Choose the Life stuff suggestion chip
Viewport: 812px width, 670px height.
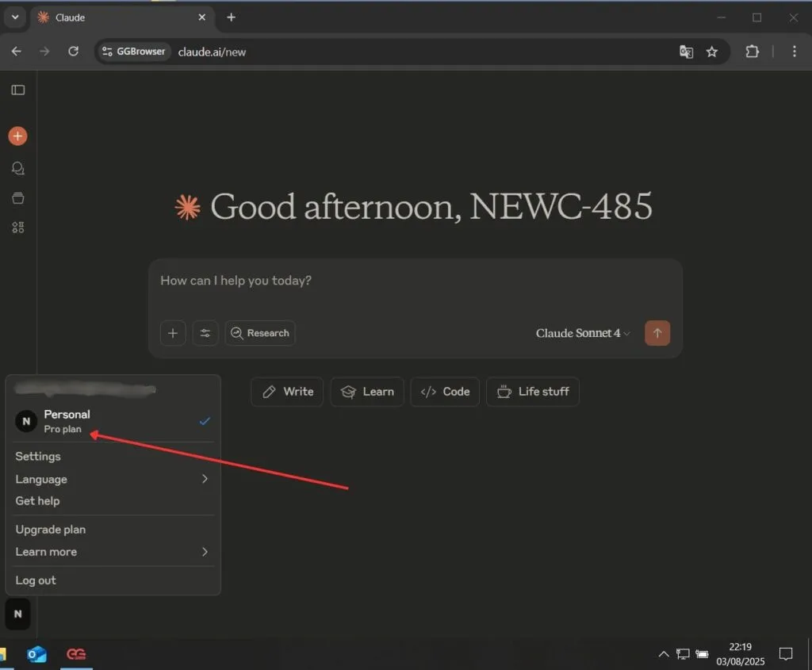pos(533,392)
